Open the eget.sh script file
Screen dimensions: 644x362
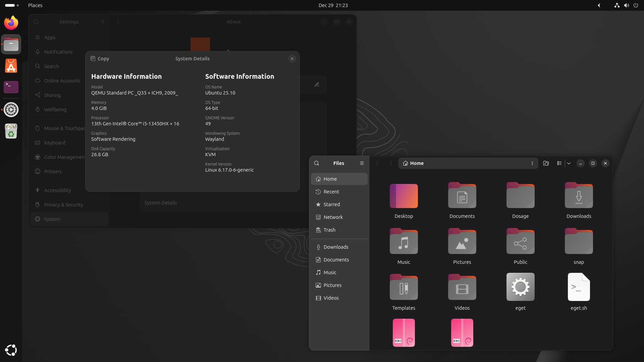(578, 288)
